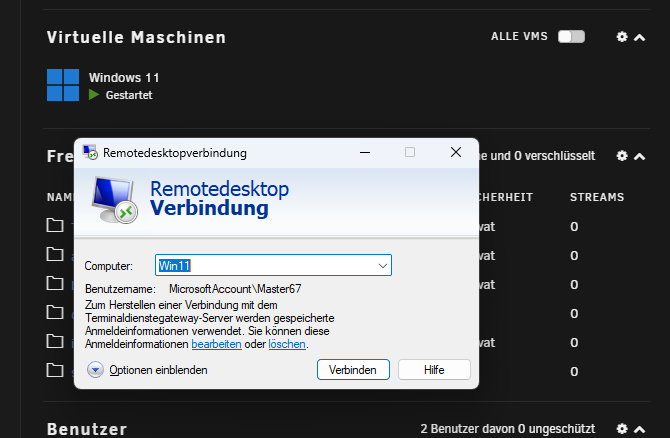Open the Computer combo box dropdown arrow

383,265
